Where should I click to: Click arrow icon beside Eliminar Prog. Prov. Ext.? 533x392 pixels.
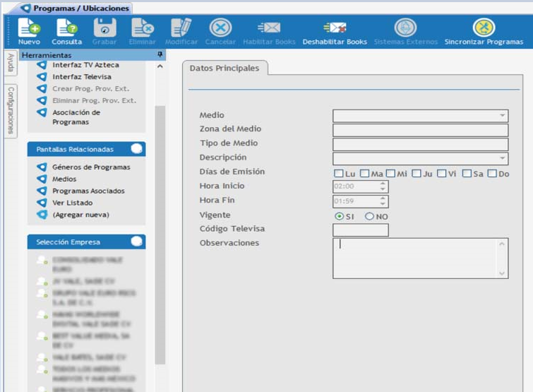42,100
